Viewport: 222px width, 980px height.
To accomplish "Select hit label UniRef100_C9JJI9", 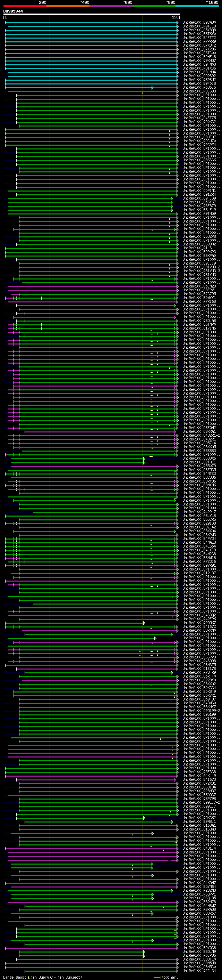I will coord(199,264).
